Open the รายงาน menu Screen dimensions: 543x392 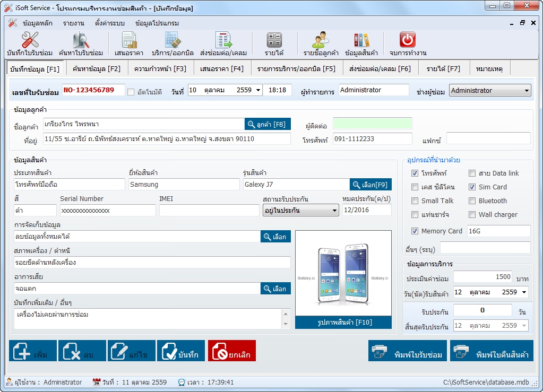pyautogui.click(x=73, y=23)
